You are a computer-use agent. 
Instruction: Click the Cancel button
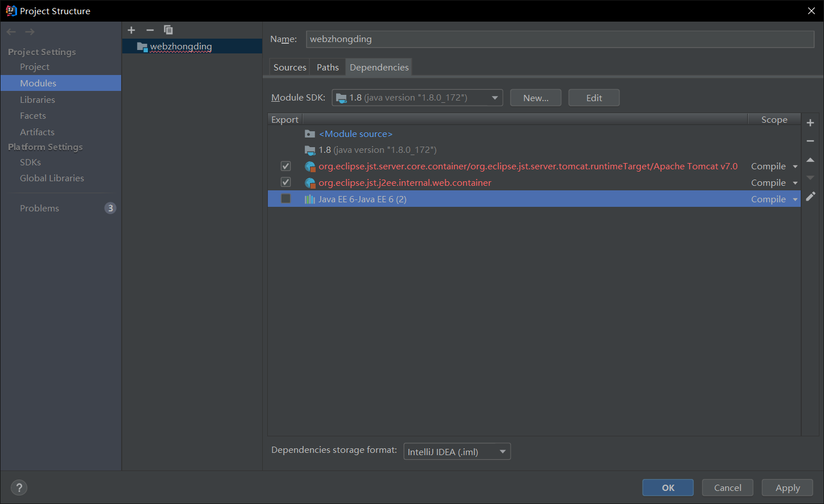pos(728,488)
